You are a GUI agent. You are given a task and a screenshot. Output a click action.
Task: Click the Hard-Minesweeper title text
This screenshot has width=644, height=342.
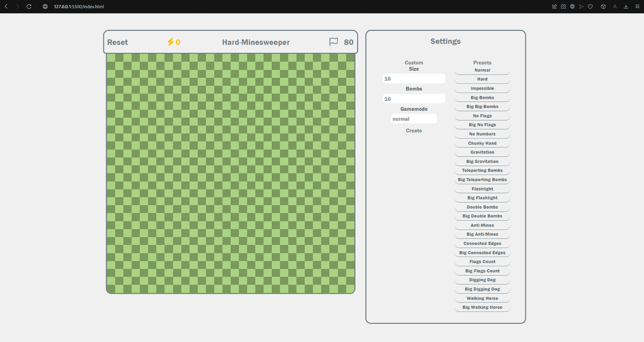(256, 42)
